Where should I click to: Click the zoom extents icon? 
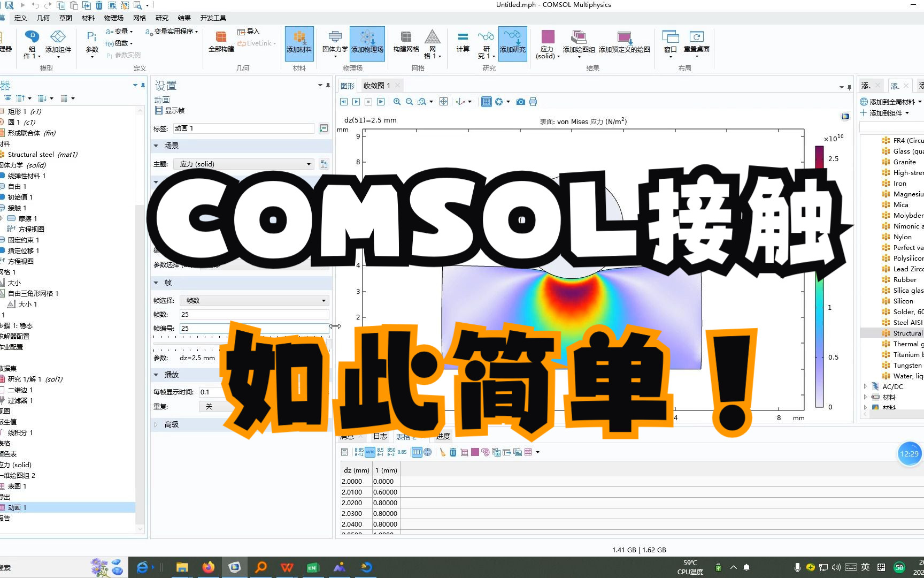pos(443,102)
